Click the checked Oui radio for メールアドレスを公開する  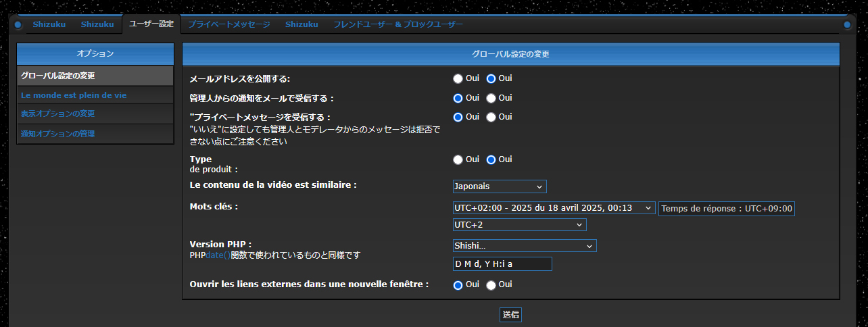(x=491, y=78)
